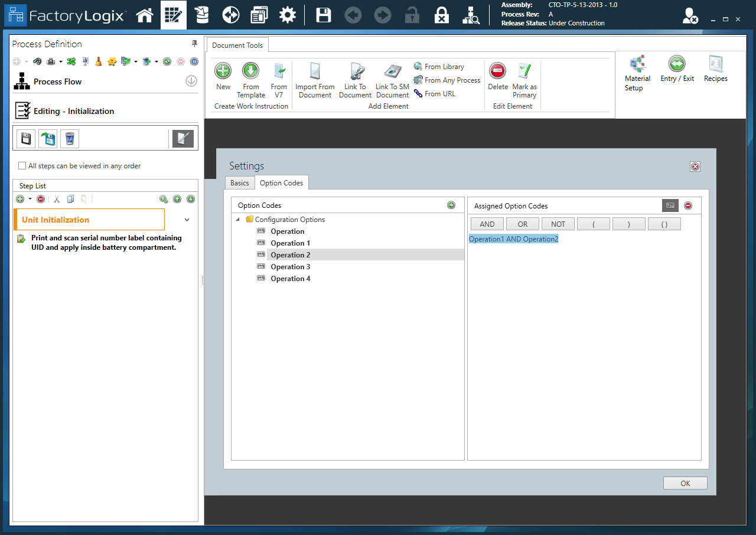Switch to the Basics tab
The image size is (756, 535).
[240, 183]
